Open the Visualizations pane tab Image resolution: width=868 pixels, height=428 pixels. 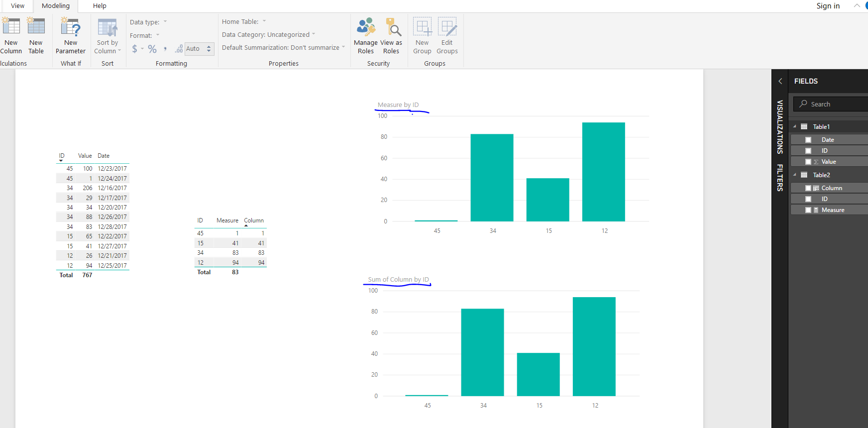780,127
